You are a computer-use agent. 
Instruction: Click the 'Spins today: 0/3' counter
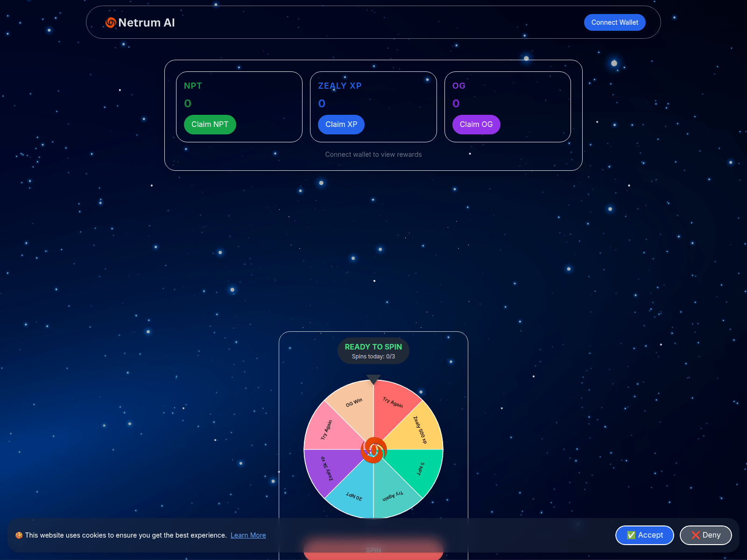(373, 357)
